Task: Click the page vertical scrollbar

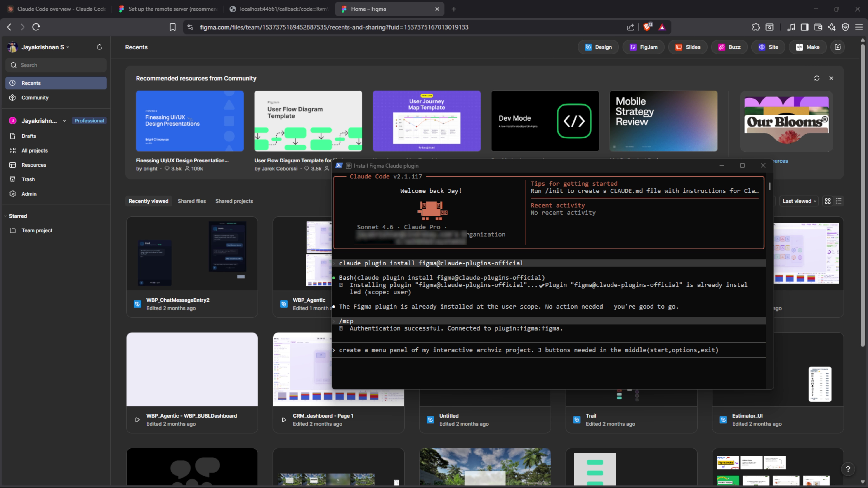Action: [862, 194]
